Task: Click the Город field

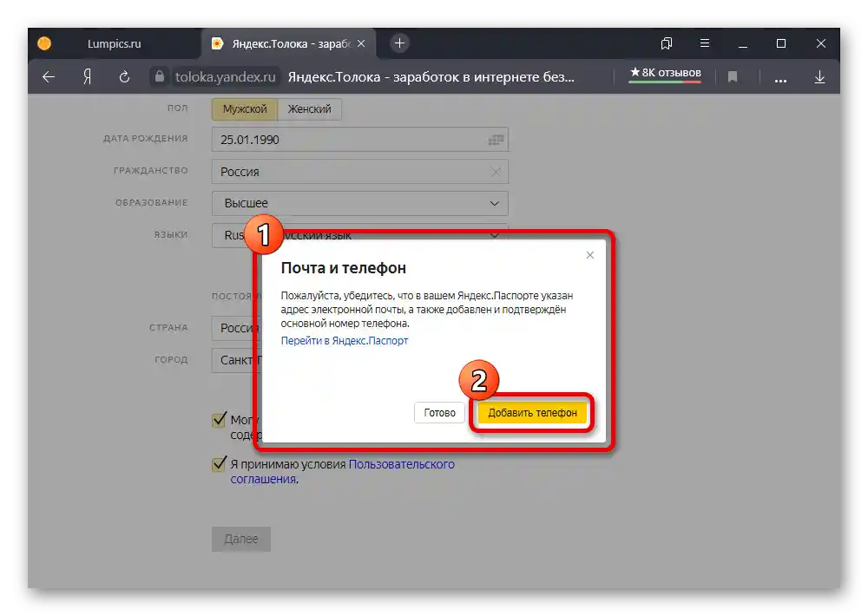Action: pos(235,360)
